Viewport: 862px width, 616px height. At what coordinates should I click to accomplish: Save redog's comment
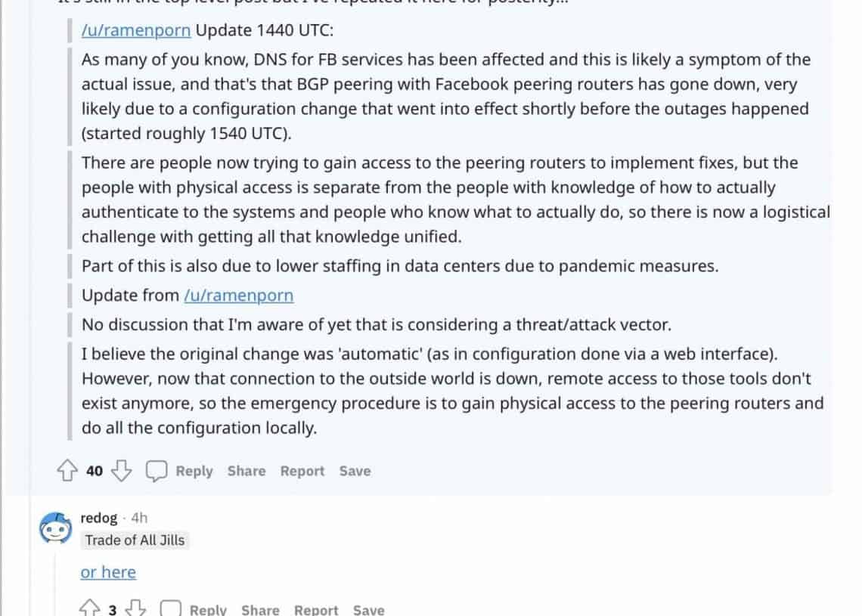368,609
